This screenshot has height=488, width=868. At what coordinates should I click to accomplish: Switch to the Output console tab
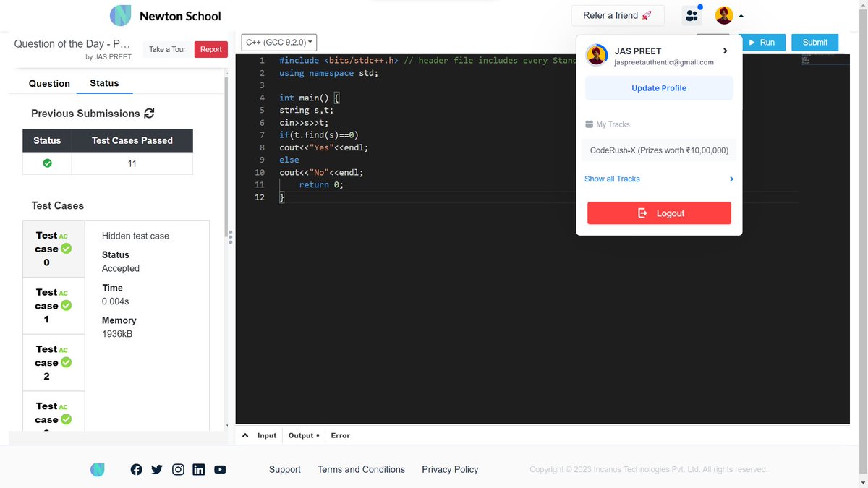point(300,435)
